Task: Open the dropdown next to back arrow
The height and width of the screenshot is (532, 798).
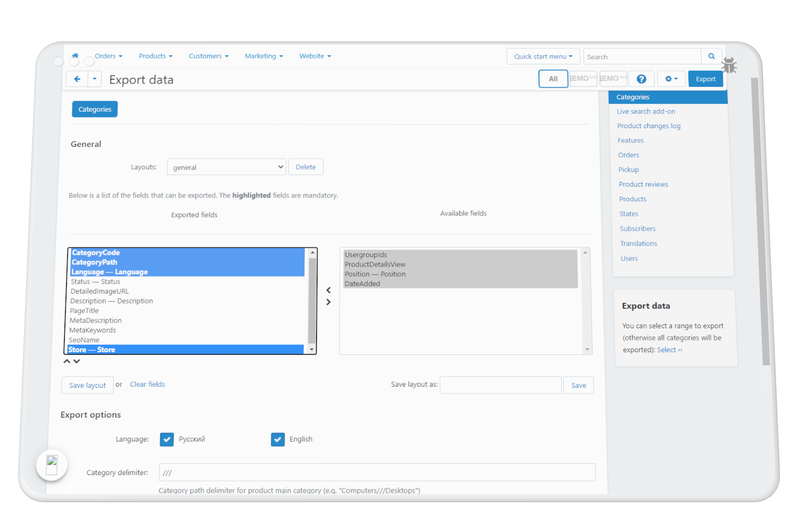Action: click(x=94, y=79)
